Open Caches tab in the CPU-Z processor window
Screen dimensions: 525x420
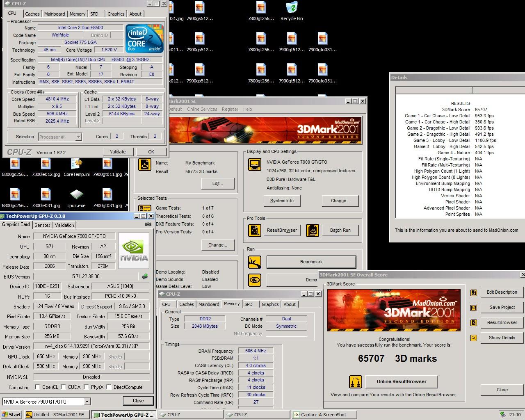(32, 14)
